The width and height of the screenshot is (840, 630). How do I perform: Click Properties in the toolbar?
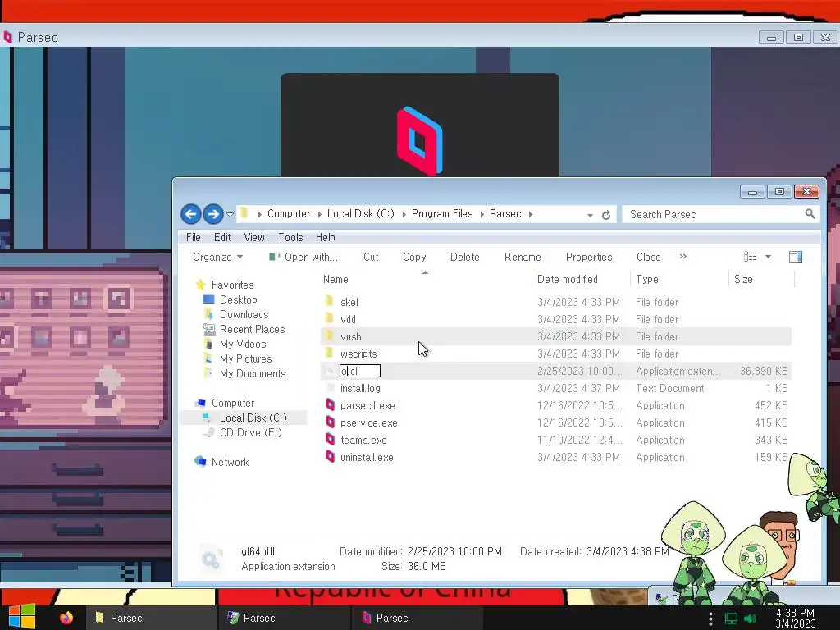pos(589,257)
